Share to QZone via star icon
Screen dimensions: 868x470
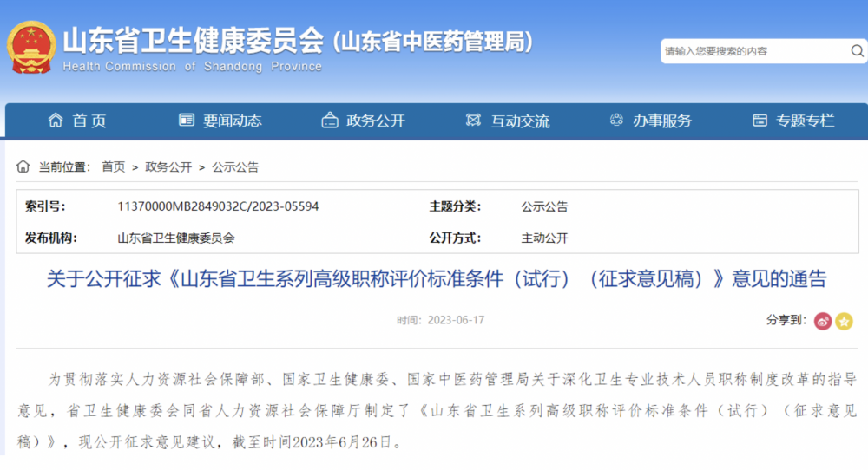pos(844,321)
